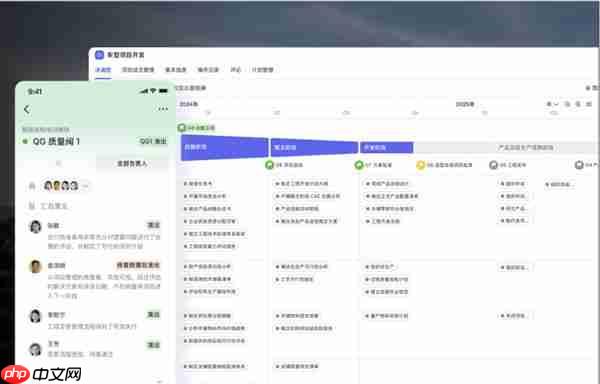Click the yellow in-progress milestone icon
The height and width of the screenshot is (384, 600).
click(421, 165)
